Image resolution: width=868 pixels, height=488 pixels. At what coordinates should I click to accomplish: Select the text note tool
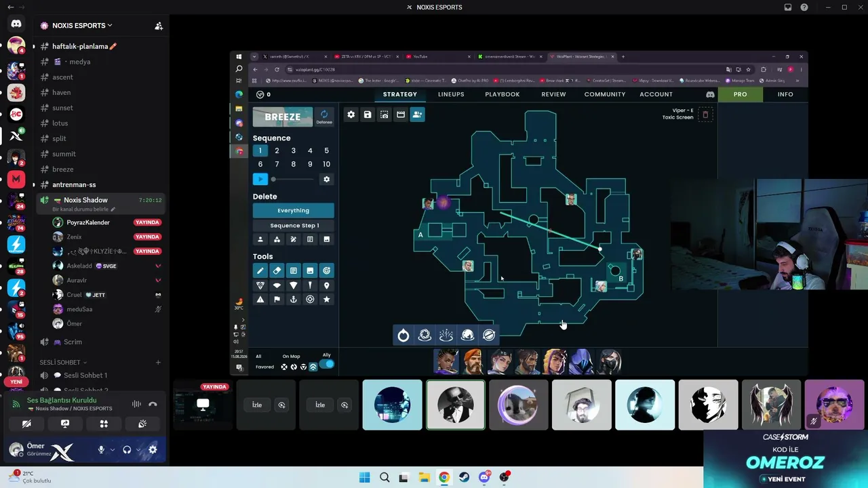294,270
